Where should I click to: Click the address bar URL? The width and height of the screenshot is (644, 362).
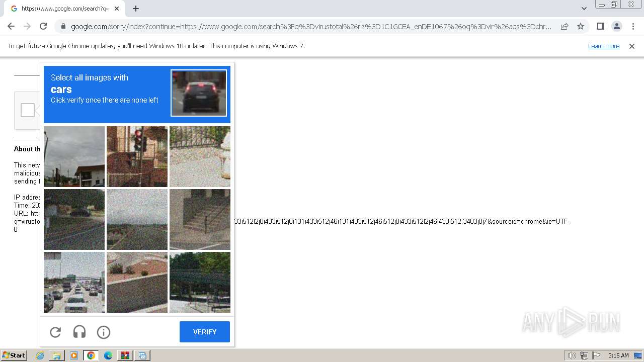[311, 27]
